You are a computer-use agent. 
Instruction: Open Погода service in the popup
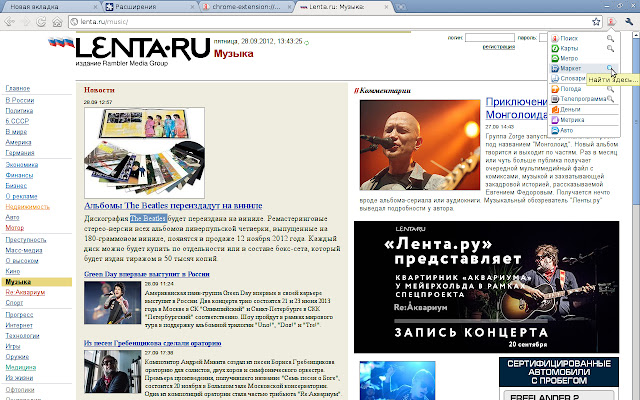[570, 89]
